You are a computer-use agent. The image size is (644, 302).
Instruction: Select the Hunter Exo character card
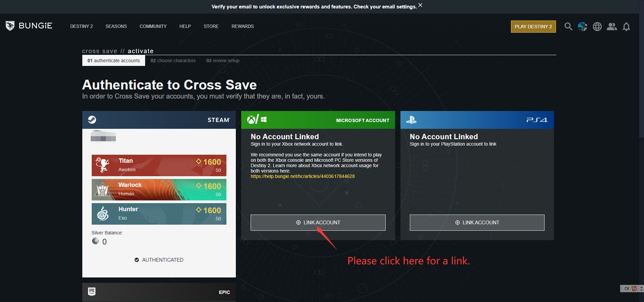point(159,214)
